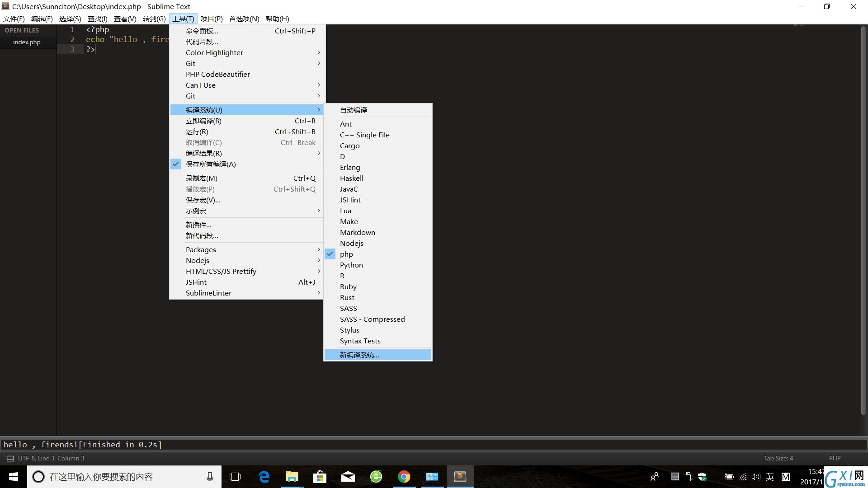Choose PHP CodeBeautifier entry
Image resolution: width=868 pixels, height=488 pixels.
click(247, 74)
